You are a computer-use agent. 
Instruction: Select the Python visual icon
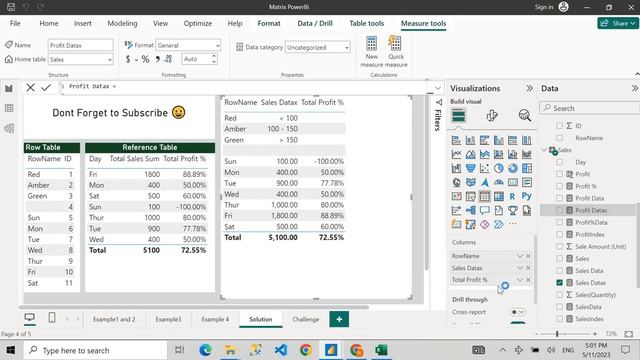[527, 196]
